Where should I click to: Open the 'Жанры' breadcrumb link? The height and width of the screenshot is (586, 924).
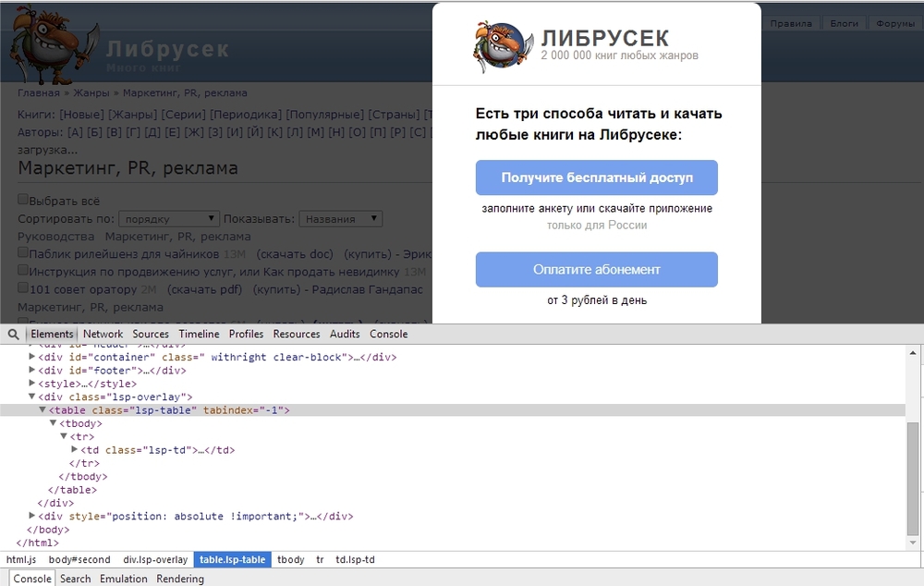click(x=91, y=93)
